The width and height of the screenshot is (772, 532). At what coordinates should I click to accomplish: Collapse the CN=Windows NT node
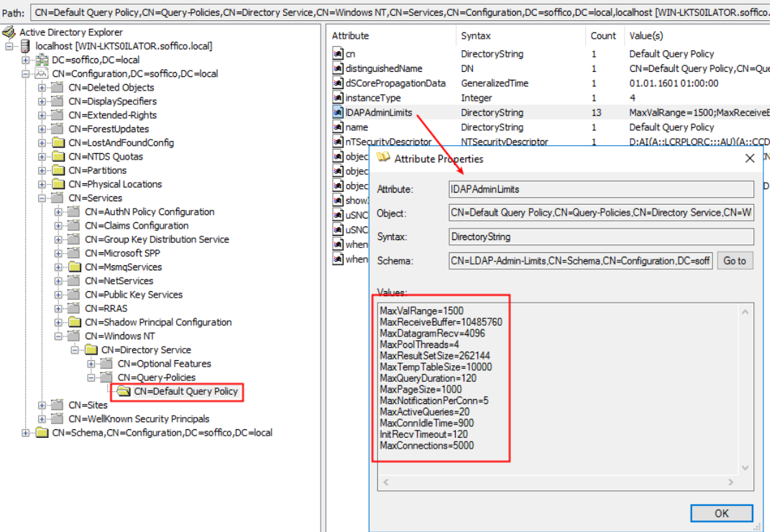click(59, 336)
